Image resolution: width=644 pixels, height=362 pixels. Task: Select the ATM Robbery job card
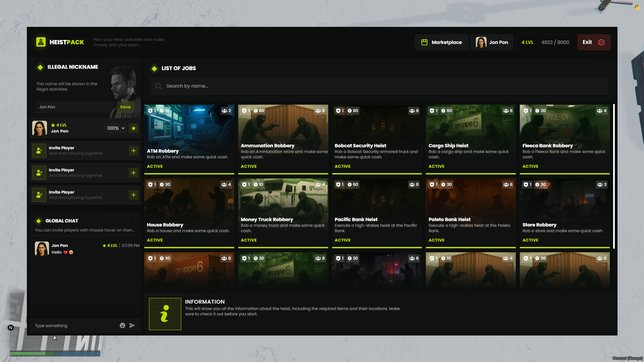click(189, 139)
